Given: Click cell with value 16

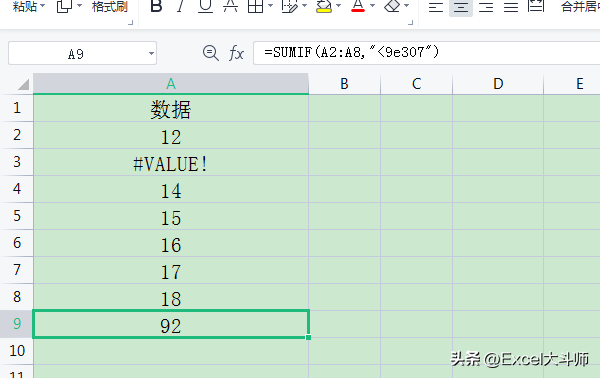Looking at the screenshot, I should point(171,243).
